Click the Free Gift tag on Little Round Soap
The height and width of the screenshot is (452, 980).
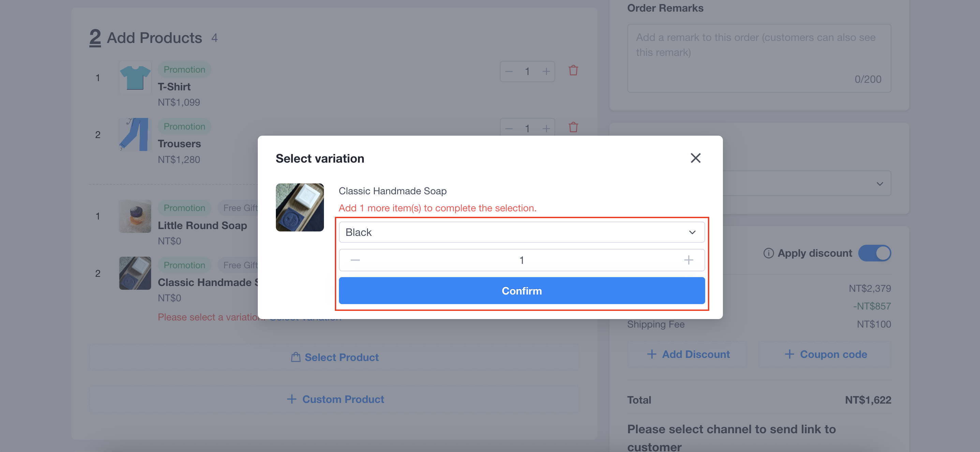(x=239, y=208)
